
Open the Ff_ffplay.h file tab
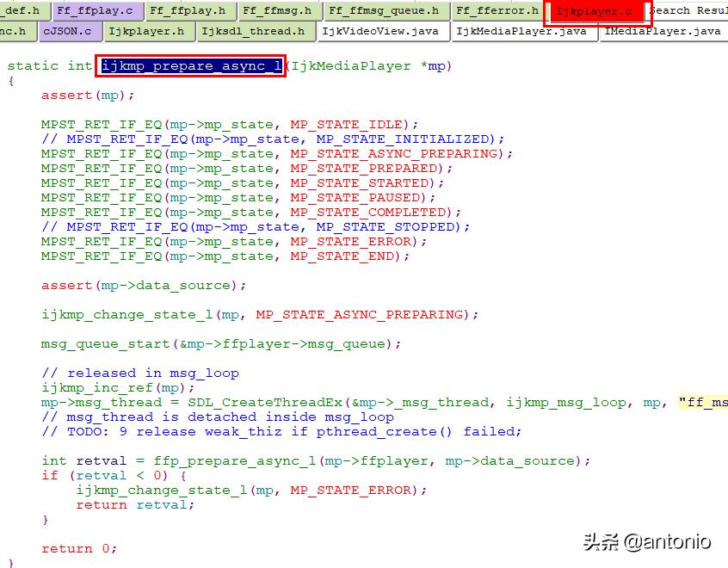[x=189, y=11]
